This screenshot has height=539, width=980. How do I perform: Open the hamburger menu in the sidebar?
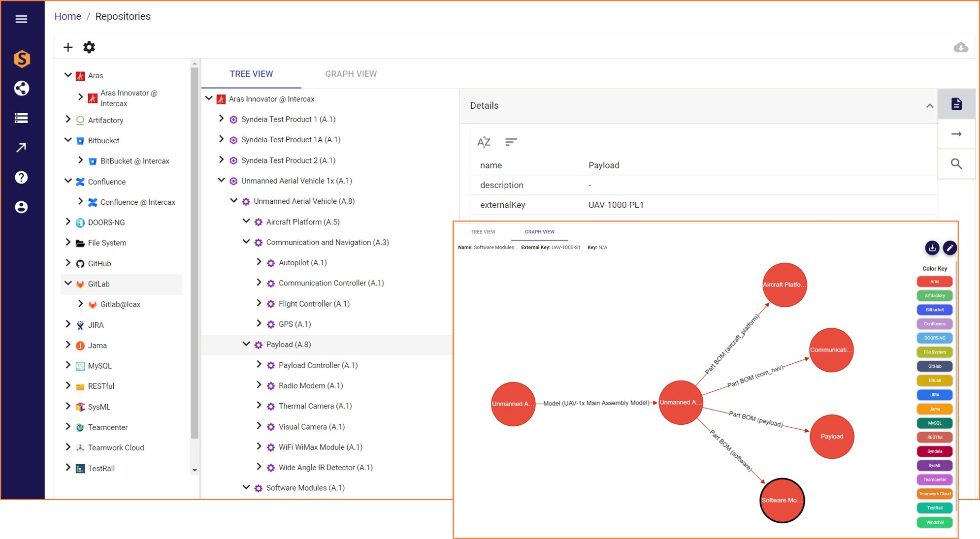pos(21,19)
